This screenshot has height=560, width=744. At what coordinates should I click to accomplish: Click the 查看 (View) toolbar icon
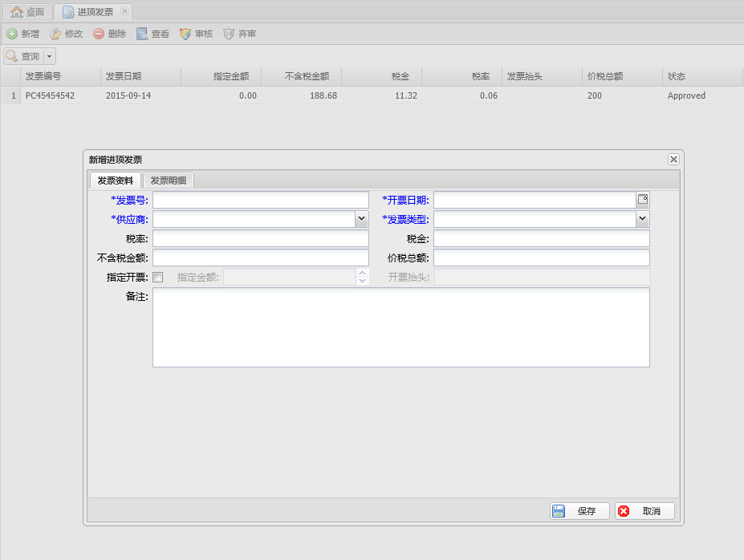tap(142, 34)
